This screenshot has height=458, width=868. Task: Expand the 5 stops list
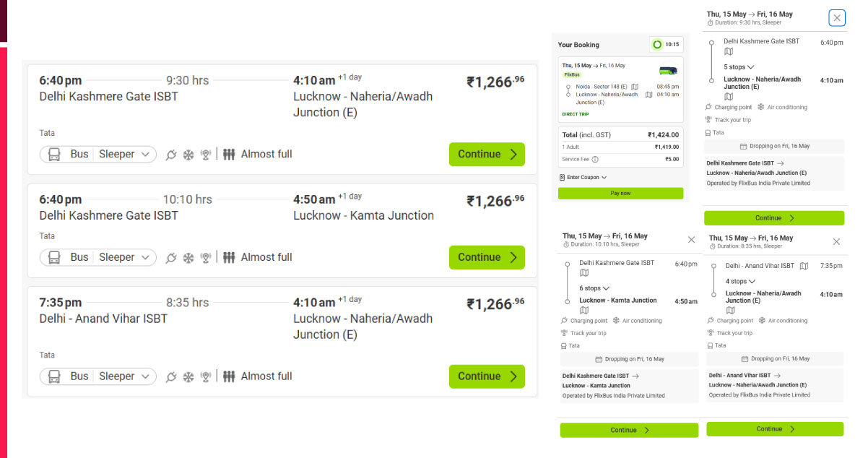click(x=739, y=67)
